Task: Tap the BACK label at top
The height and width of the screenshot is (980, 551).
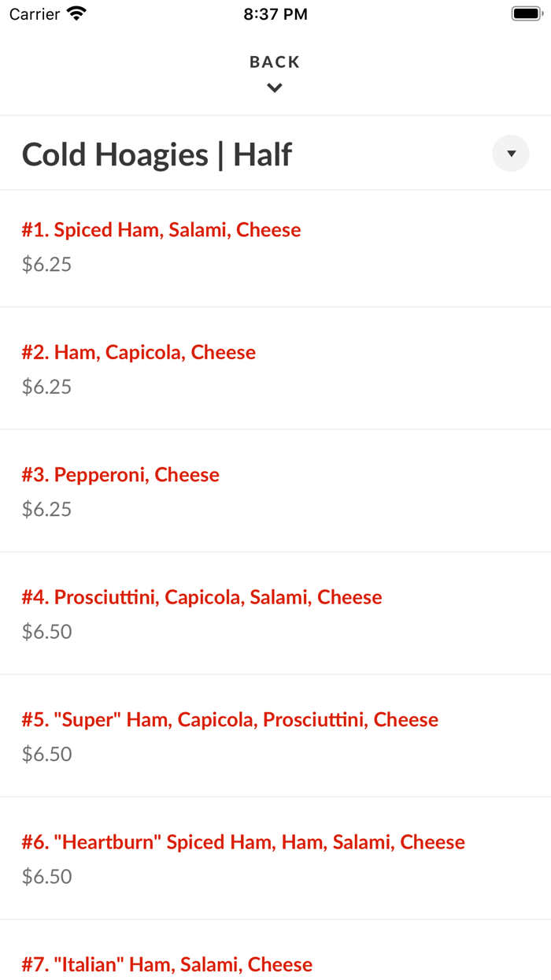Action: point(275,62)
